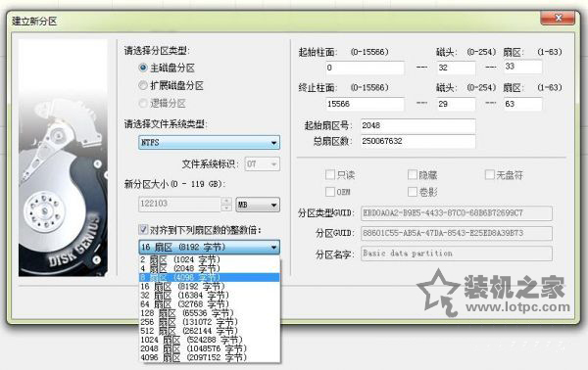This screenshot has height=370, width=588.
Task: Select 4096 扇区 (2097152 字节) alignment option
Action: 210,357
